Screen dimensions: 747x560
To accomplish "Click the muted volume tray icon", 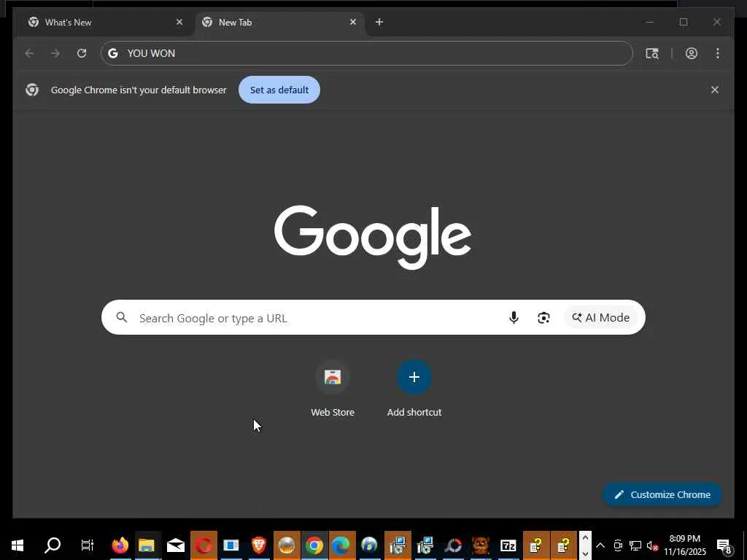I will coord(652,545).
